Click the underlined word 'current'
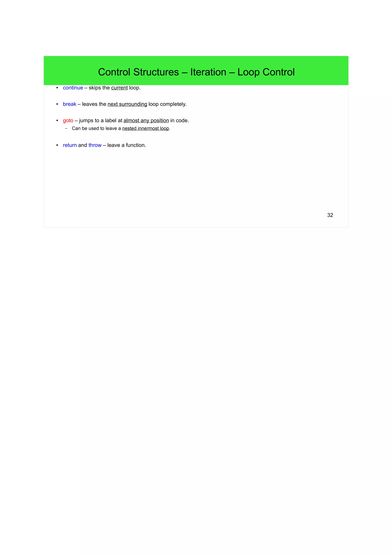 [x=119, y=88]
